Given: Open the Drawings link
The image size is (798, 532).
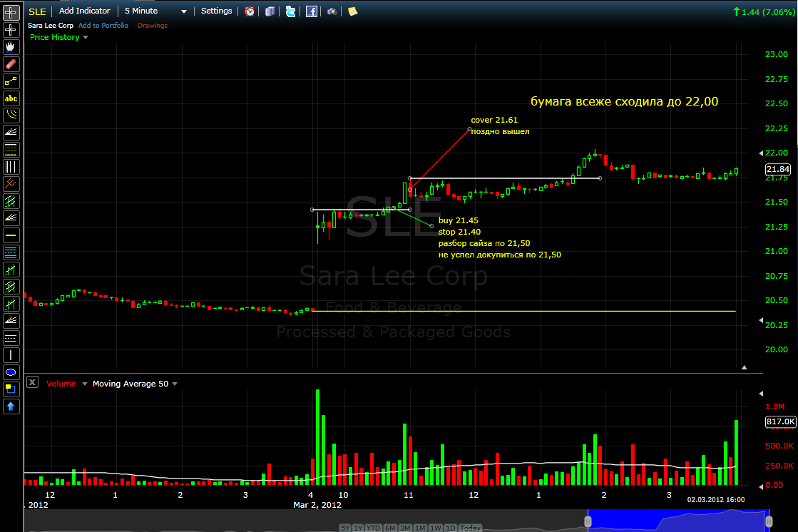Looking at the screenshot, I should click(x=152, y=26).
